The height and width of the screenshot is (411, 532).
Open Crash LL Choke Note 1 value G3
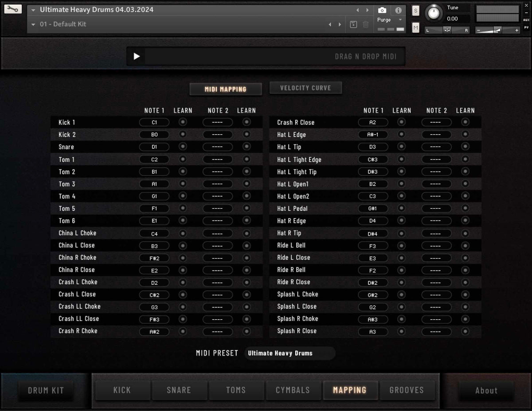pos(154,307)
